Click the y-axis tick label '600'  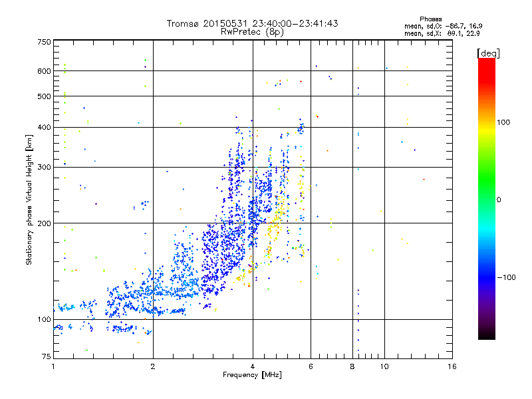tap(44, 71)
